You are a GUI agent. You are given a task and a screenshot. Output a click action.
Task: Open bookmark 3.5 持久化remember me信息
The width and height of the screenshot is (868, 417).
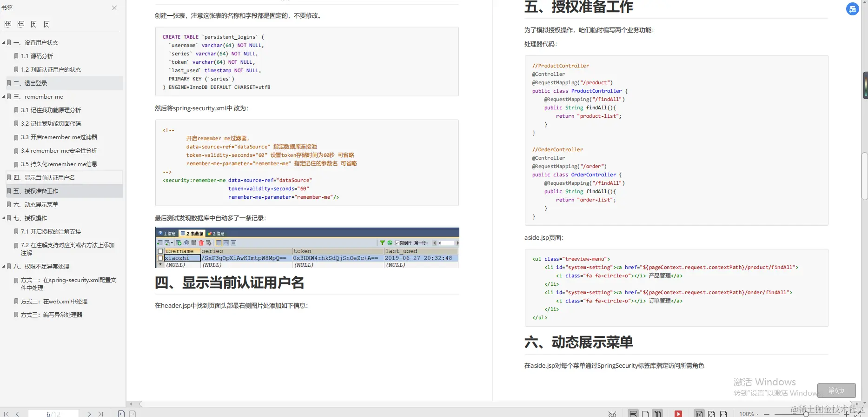59,164
